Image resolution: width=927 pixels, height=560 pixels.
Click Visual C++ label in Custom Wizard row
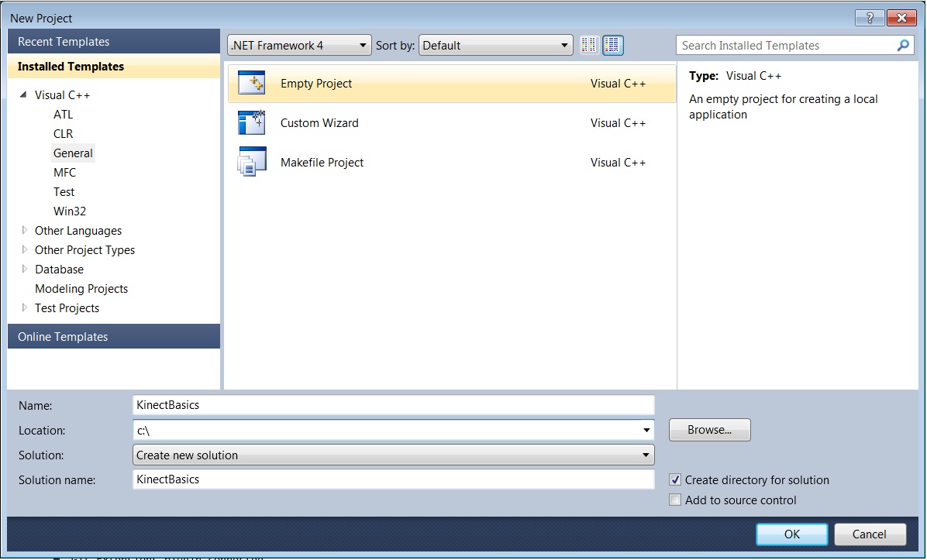point(618,123)
